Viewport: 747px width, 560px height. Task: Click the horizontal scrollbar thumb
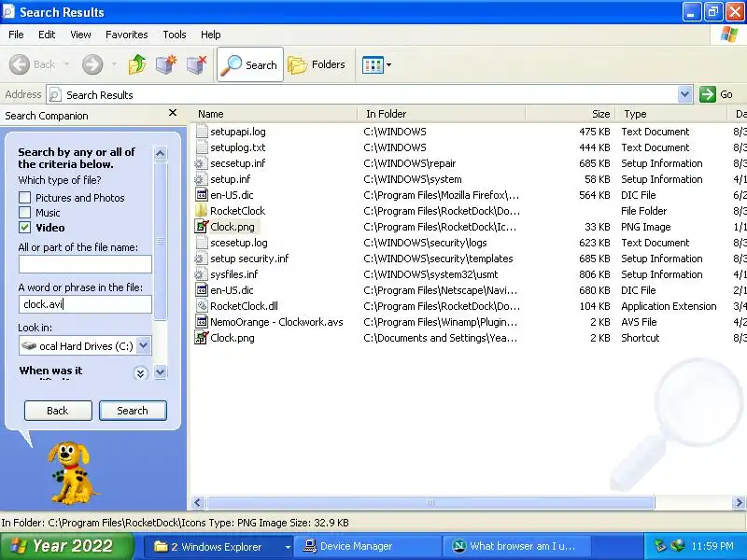point(430,502)
